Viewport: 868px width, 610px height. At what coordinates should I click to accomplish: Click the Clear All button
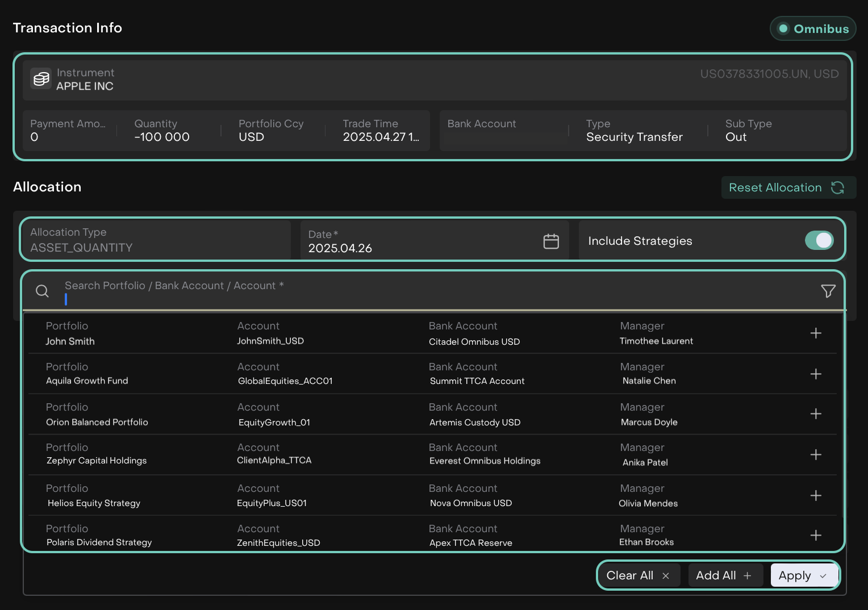pos(637,575)
